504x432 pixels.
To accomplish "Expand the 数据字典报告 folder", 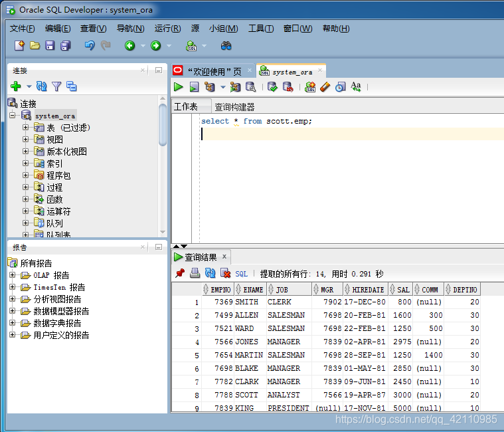I will coord(12,323).
